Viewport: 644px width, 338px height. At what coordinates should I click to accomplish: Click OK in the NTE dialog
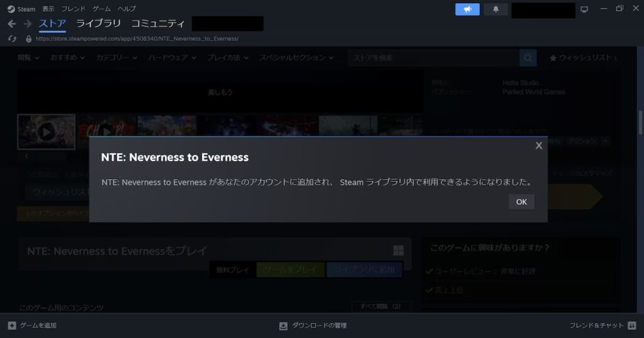click(521, 202)
